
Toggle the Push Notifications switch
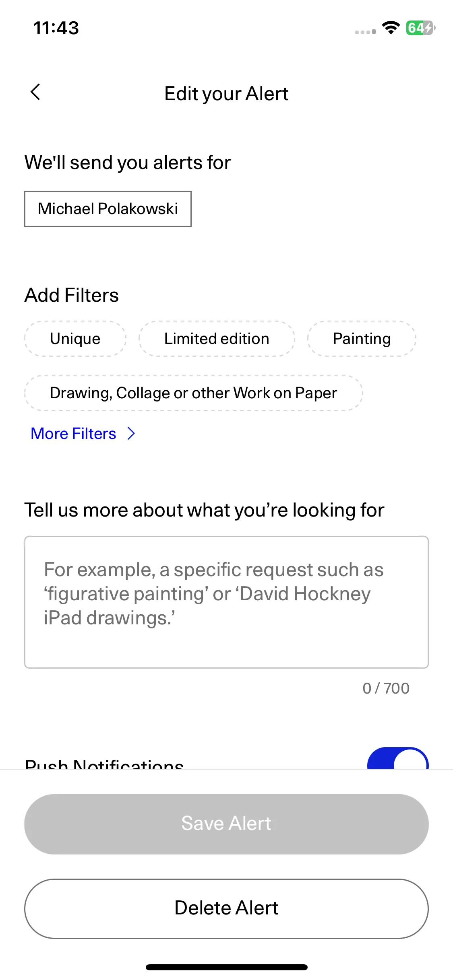pos(398,758)
